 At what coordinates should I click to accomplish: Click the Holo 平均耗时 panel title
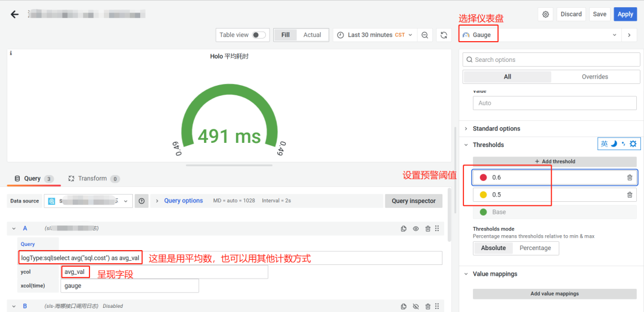(x=229, y=57)
